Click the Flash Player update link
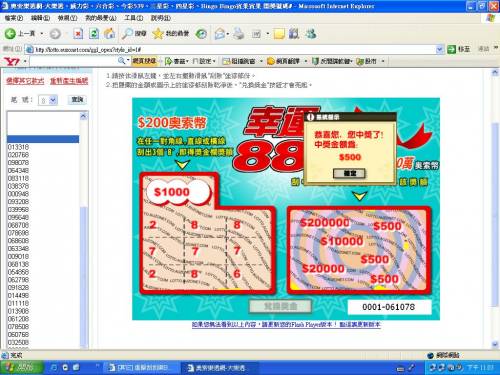 [286, 324]
